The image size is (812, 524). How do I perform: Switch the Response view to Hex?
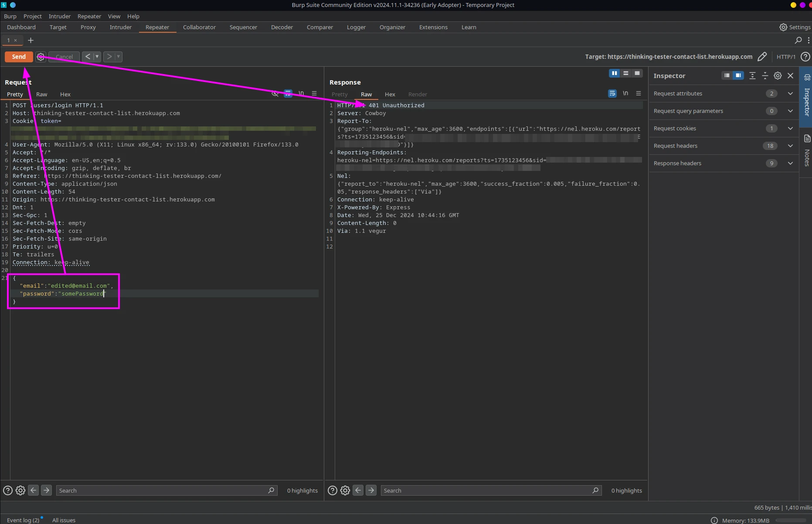tap(390, 94)
